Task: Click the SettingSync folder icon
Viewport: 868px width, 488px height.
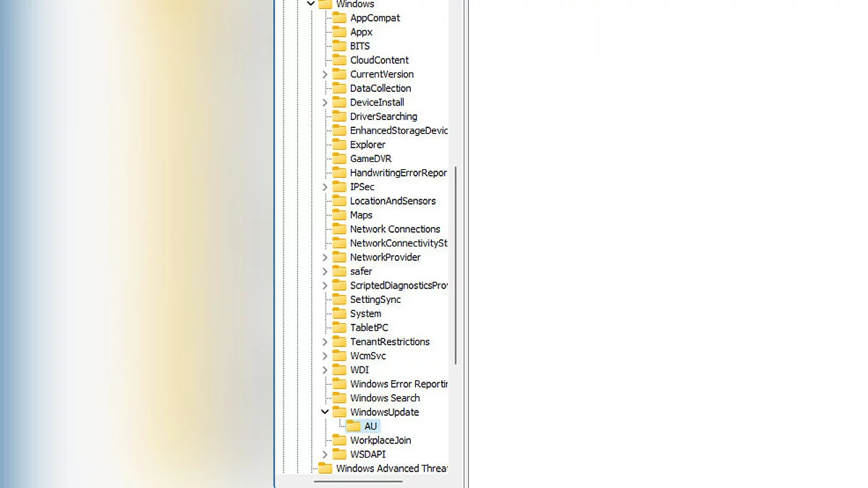Action: point(339,299)
